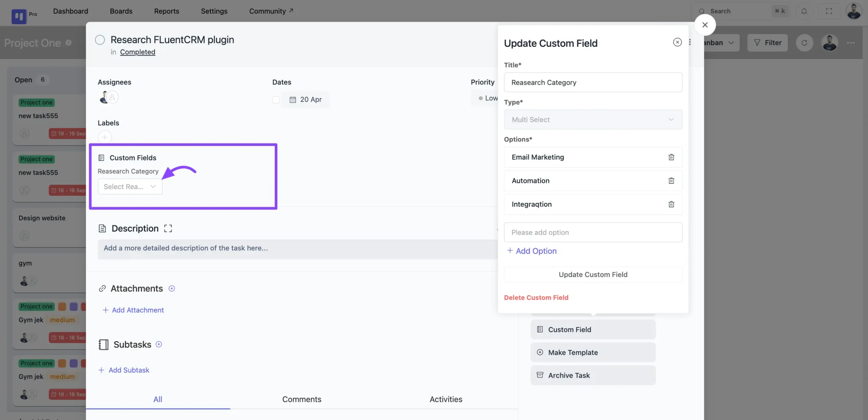868x420 pixels.
Task: Click the Pro app logo icon
Action: tap(19, 16)
